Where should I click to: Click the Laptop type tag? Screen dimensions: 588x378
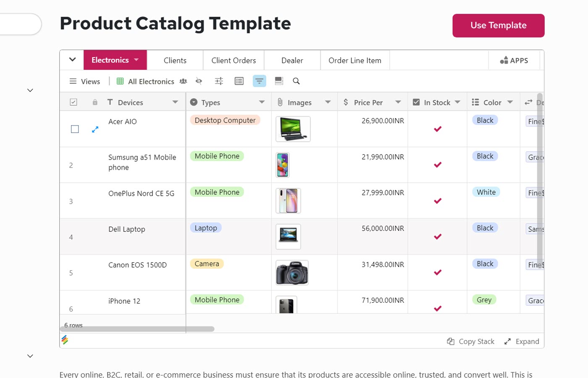(206, 228)
